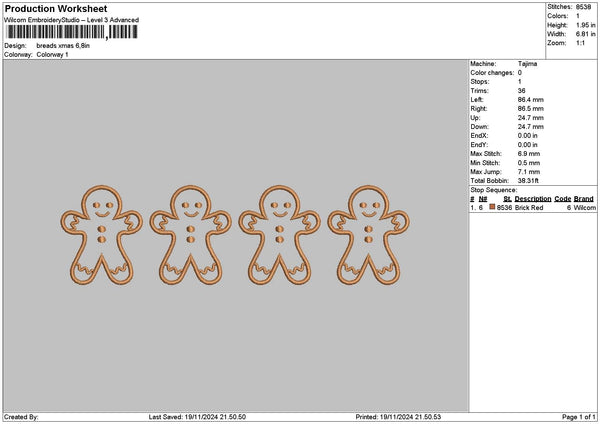Image resolution: width=600 pixels, height=424 pixels.
Task: Select the 'Wilcom' brand cell
Action: (584, 207)
